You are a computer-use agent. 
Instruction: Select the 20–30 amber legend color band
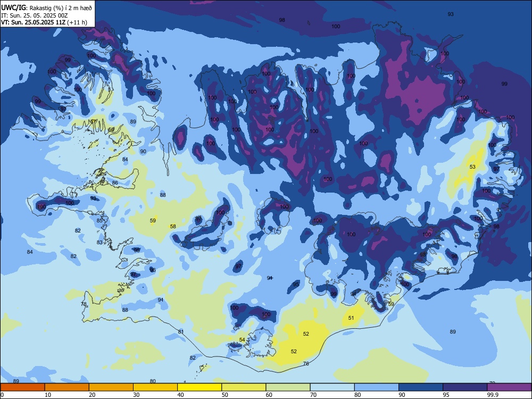click(111, 387)
